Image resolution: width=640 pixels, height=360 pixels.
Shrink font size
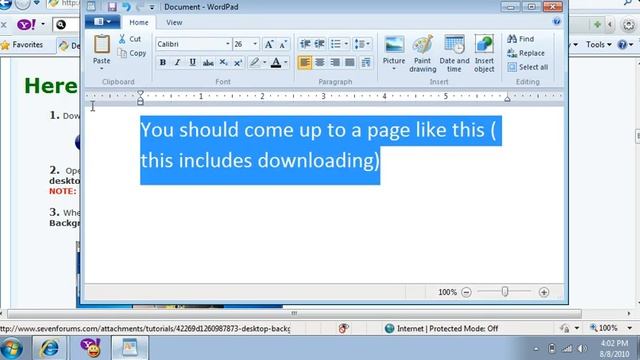(283, 44)
